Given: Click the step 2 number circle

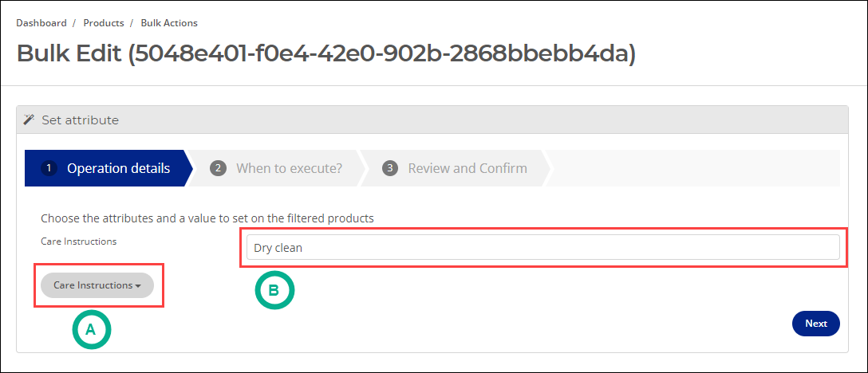Looking at the screenshot, I should [218, 168].
